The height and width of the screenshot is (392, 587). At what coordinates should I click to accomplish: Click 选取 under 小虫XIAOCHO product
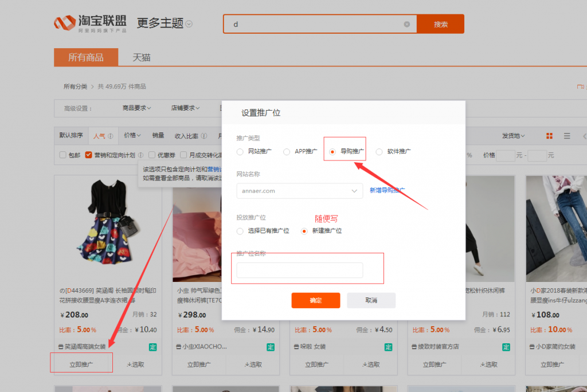tap(253, 364)
